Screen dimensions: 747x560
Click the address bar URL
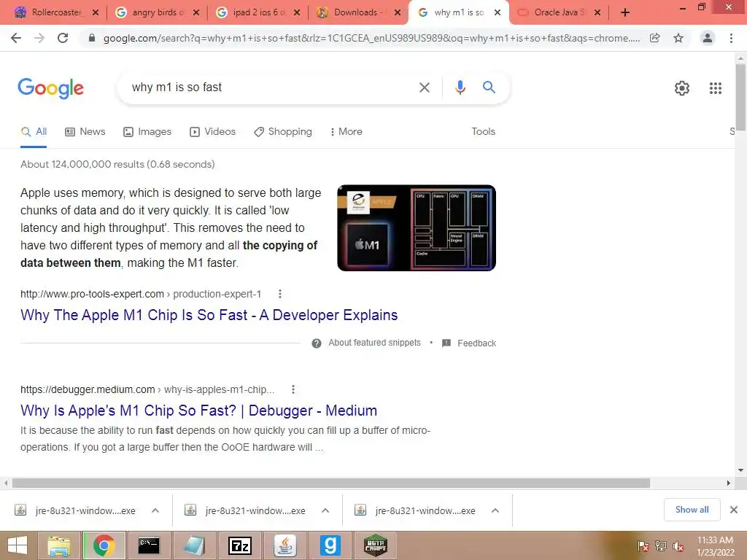[371, 38]
